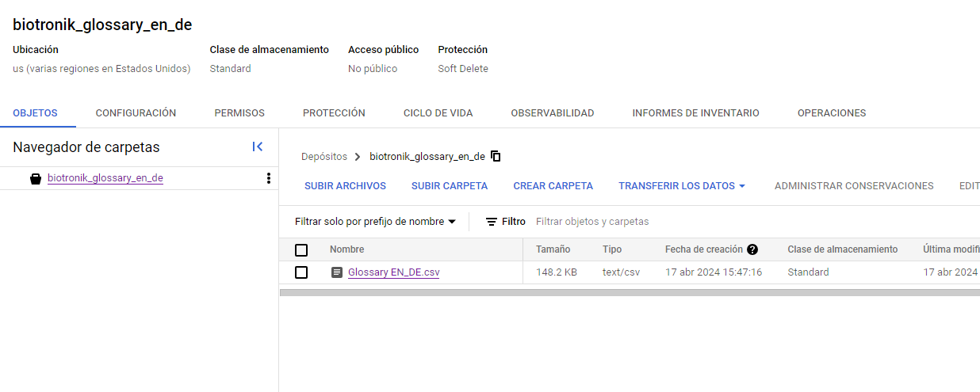Expand the Transferir los datos menu
The width and height of the screenshot is (980, 392).
pos(682,186)
